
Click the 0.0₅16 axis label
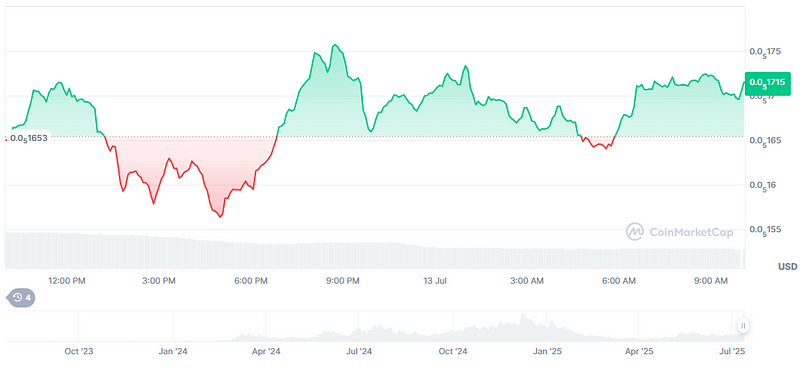[763, 185]
